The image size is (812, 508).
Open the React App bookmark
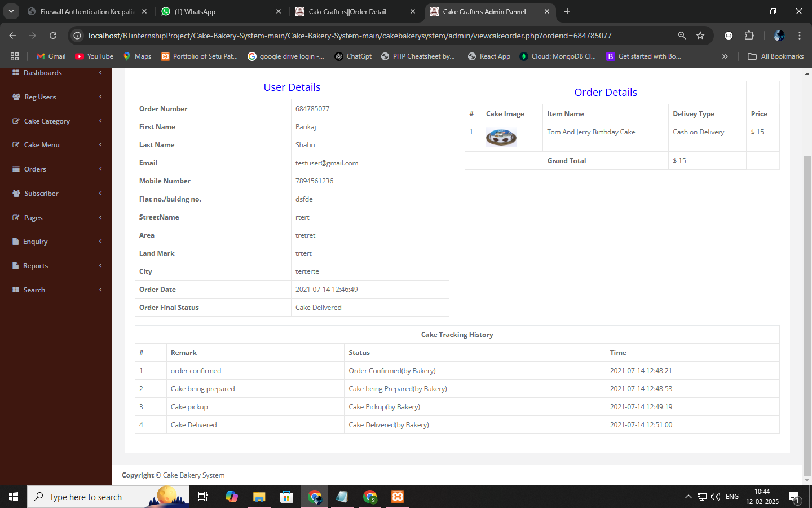coord(489,56)
